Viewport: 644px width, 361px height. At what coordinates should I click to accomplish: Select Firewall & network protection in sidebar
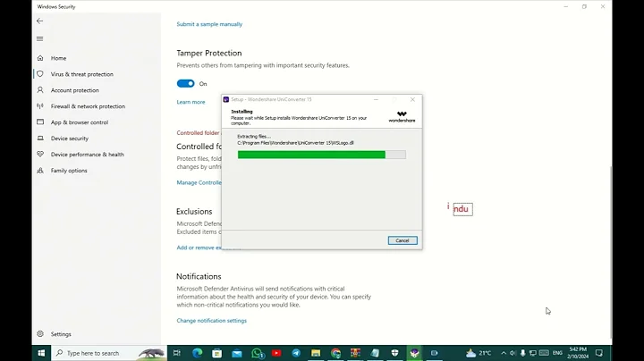point(88,106)
